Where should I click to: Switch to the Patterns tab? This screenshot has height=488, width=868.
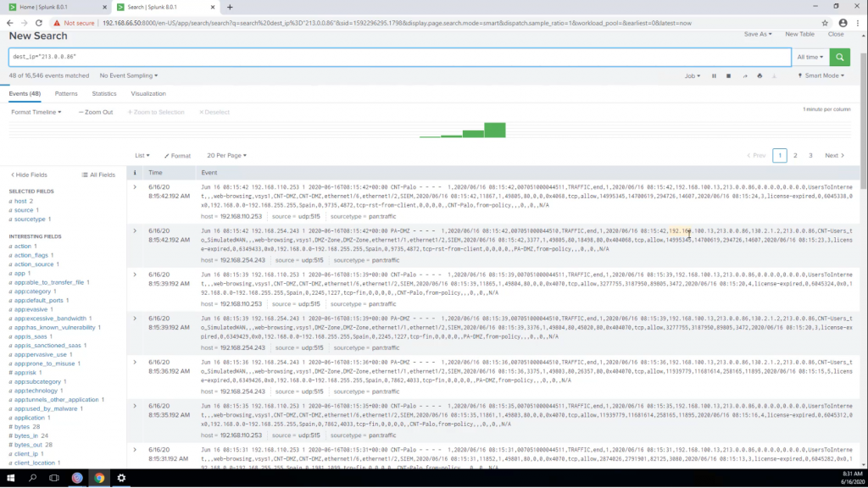[x=66, y=93]
